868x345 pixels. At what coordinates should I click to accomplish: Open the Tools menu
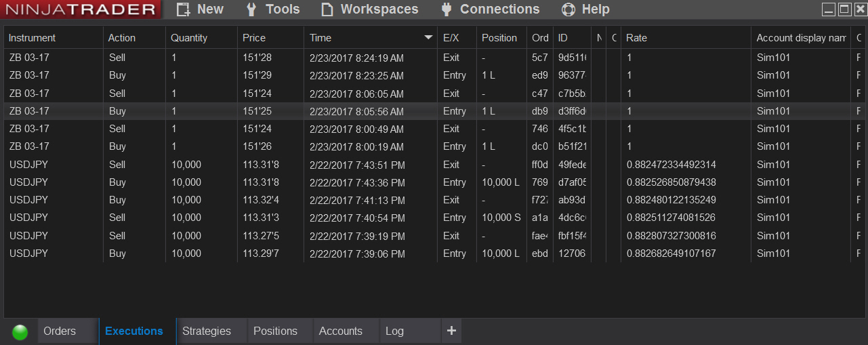pos(282,9)
